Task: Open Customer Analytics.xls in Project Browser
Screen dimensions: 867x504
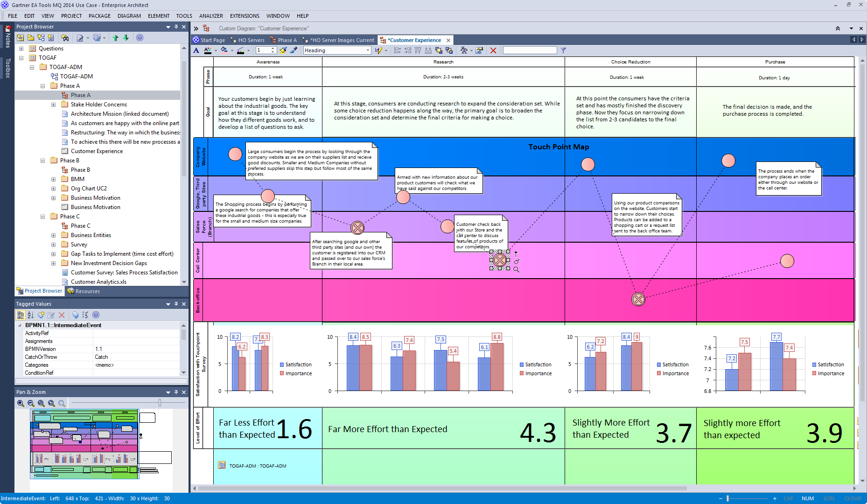Action: point(98,282)
